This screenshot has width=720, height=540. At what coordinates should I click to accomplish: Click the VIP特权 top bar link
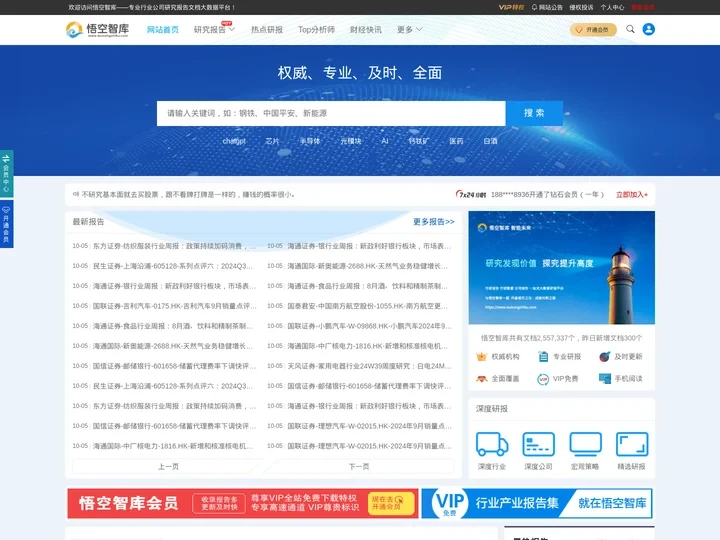click(511, 7)
